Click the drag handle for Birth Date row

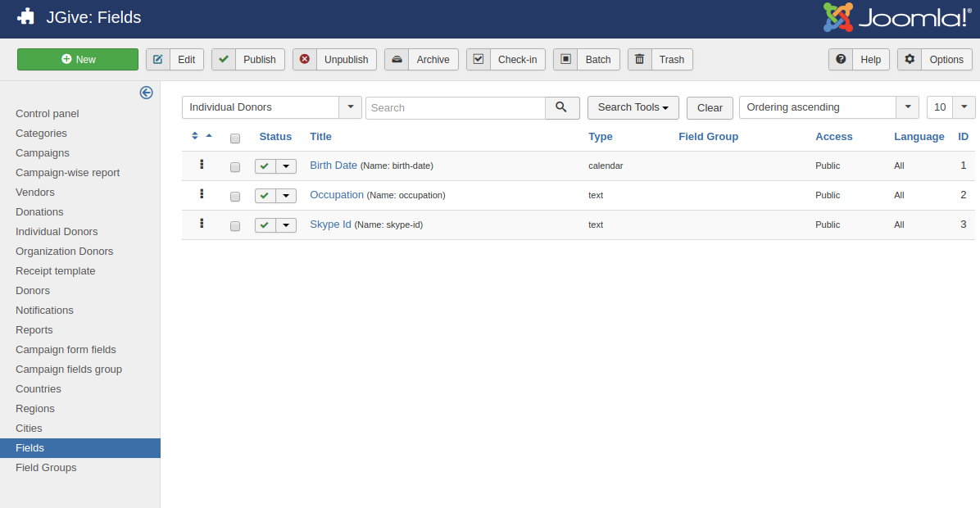click(202, 165)
